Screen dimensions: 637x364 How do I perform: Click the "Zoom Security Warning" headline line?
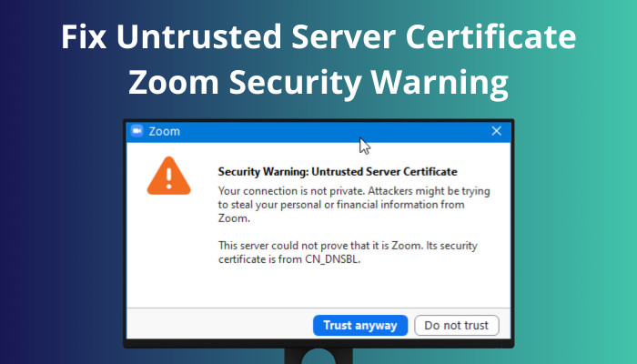click(x=318, y=83)
